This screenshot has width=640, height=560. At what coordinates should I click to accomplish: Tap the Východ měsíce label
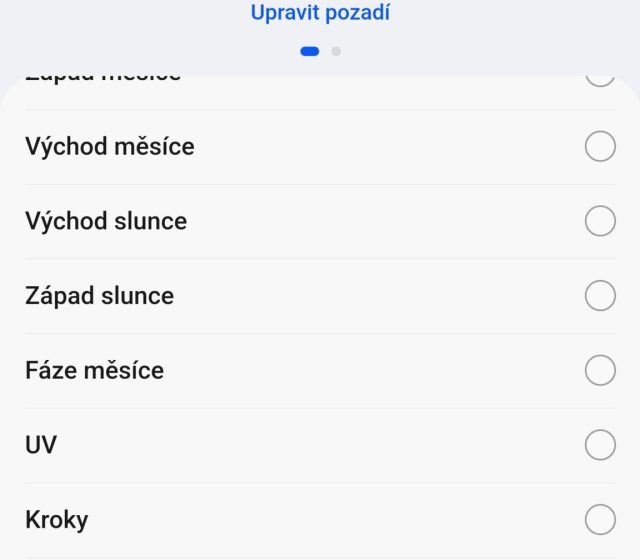110,147
